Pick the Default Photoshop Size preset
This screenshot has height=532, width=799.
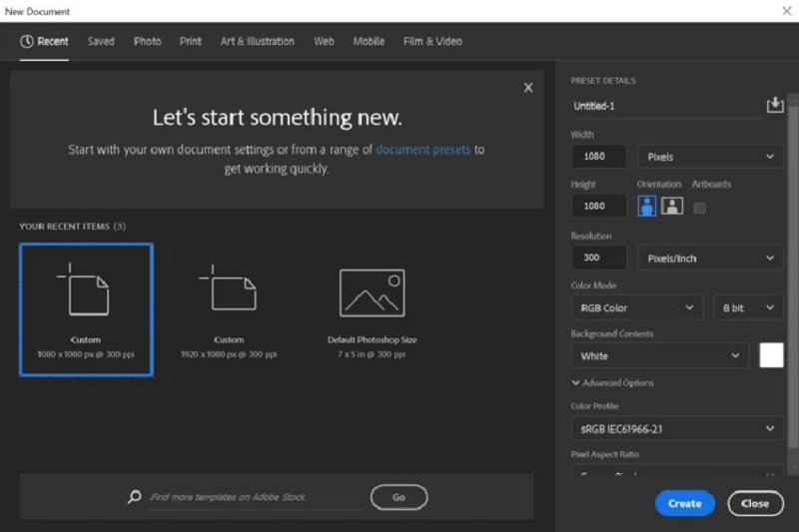coord(372,308)
